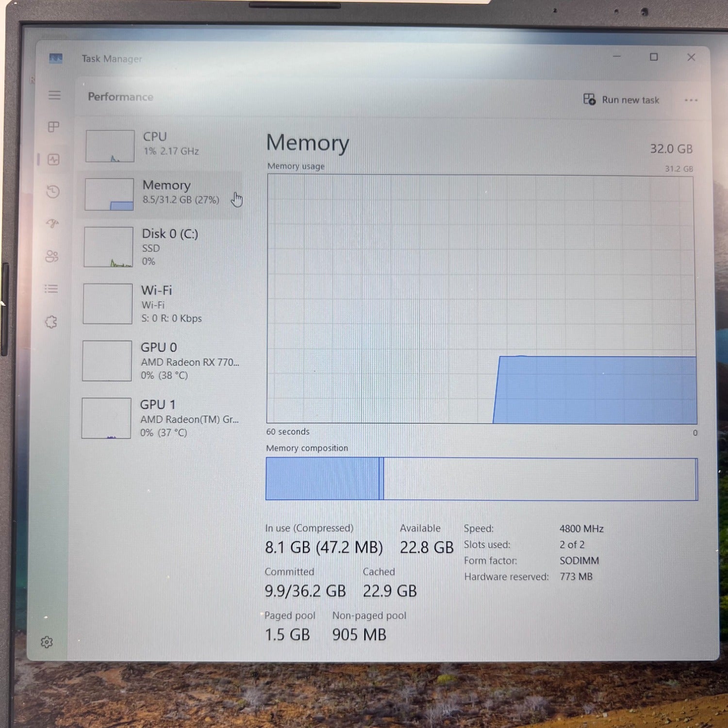
Task: Click the 32.0 GB total memory label
Action: click(x=671, y=149)
